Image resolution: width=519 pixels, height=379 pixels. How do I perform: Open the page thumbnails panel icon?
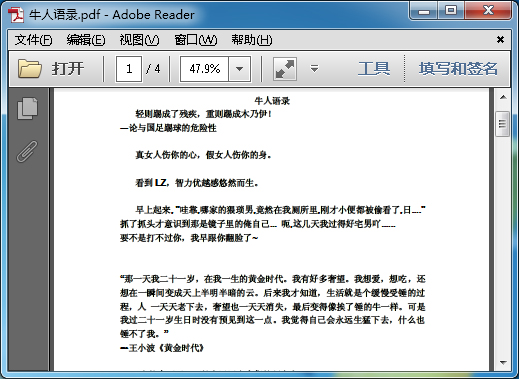(x=28, y=108)
